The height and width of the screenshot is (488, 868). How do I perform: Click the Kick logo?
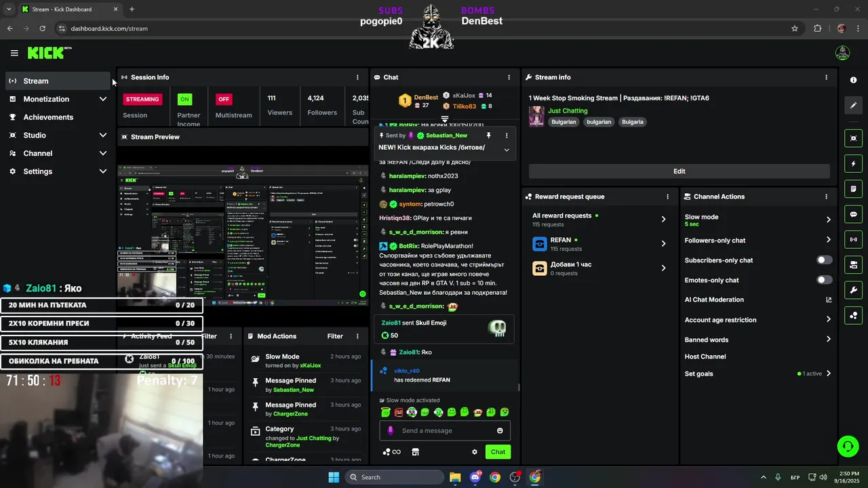click(49, 53)
